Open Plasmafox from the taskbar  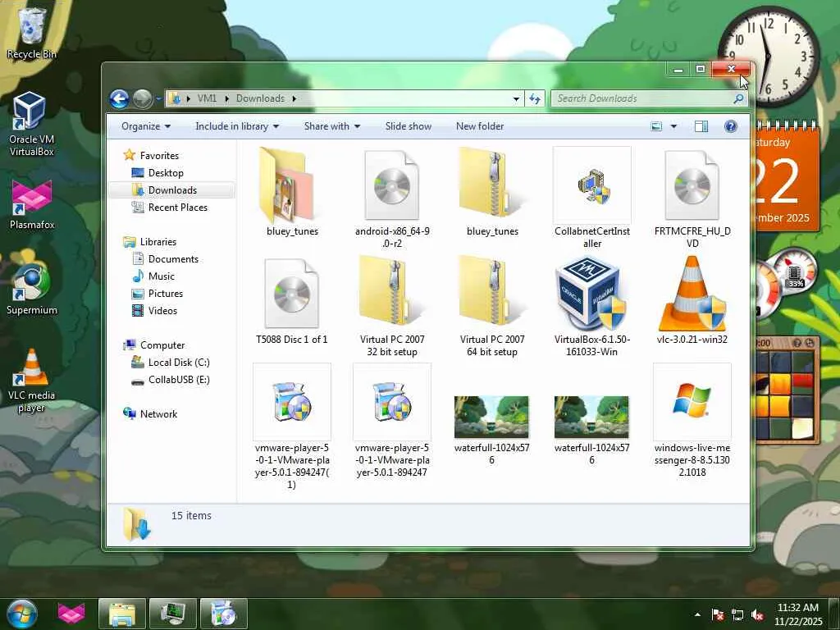pyautogui.click(x=71, y=614)
